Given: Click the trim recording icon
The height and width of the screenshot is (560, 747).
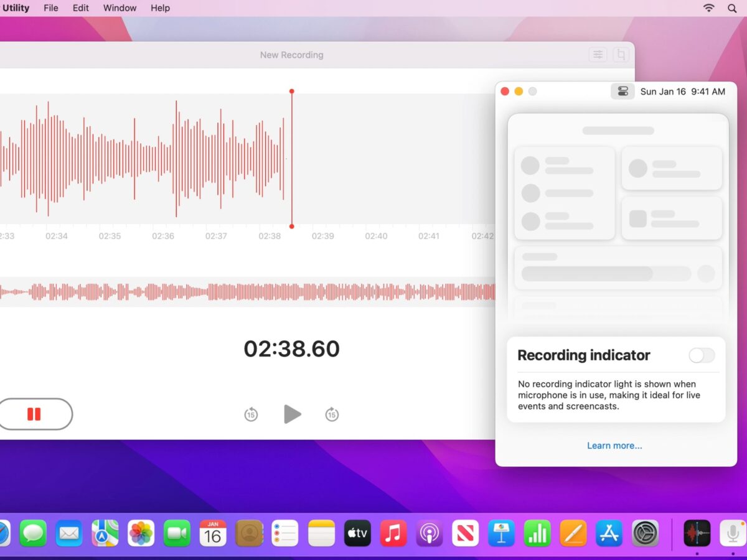Looking at the screenshot, I should pos(621,55).
